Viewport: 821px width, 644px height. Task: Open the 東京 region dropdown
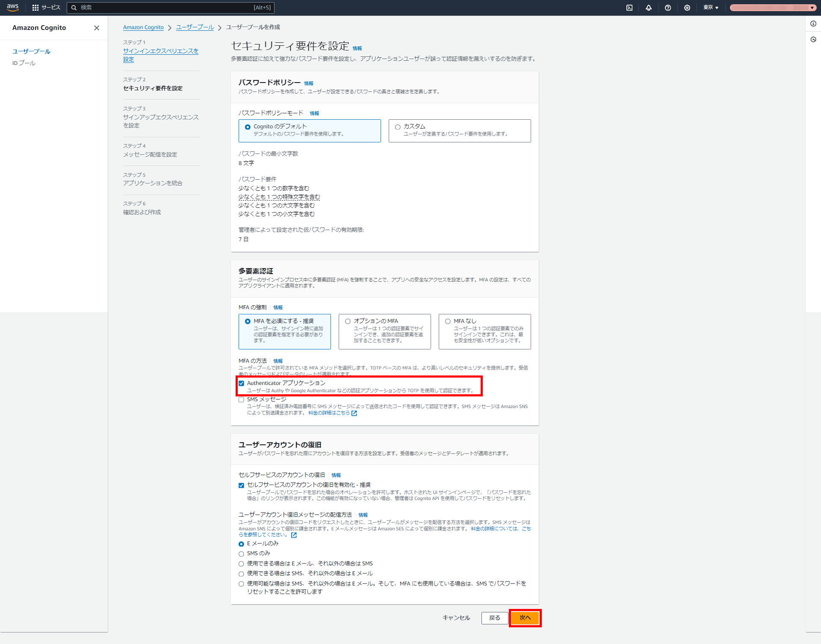coord(710,7)
